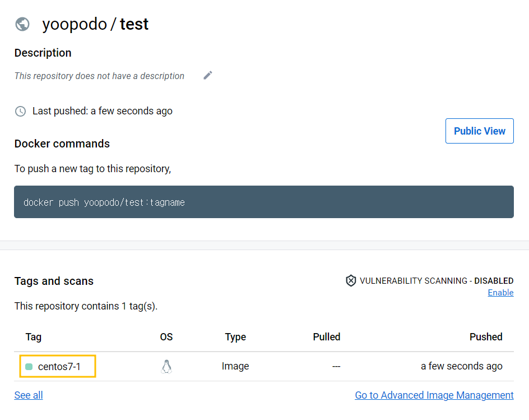Click the OS column header

(166, 337)
